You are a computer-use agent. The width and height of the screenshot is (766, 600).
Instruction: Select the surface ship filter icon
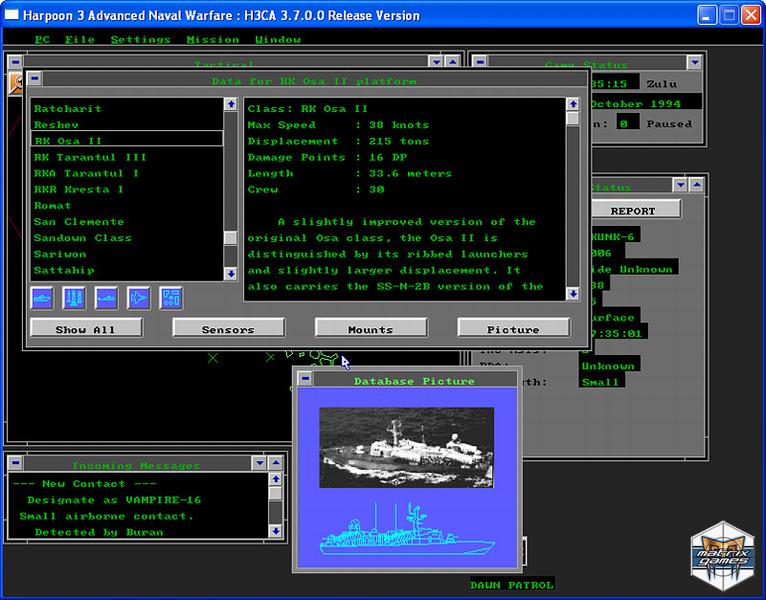(42, 297)
